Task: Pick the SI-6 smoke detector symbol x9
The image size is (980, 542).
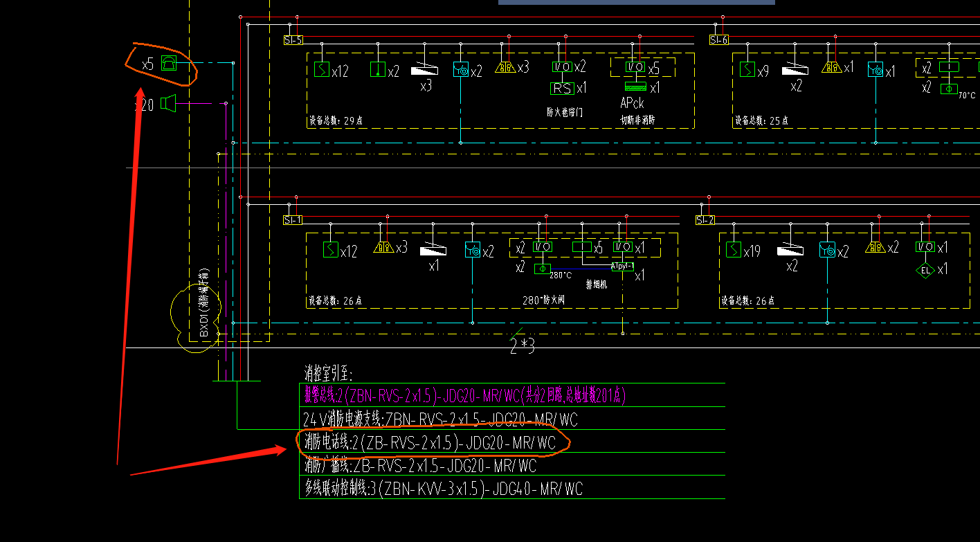Action: point(747,69)
